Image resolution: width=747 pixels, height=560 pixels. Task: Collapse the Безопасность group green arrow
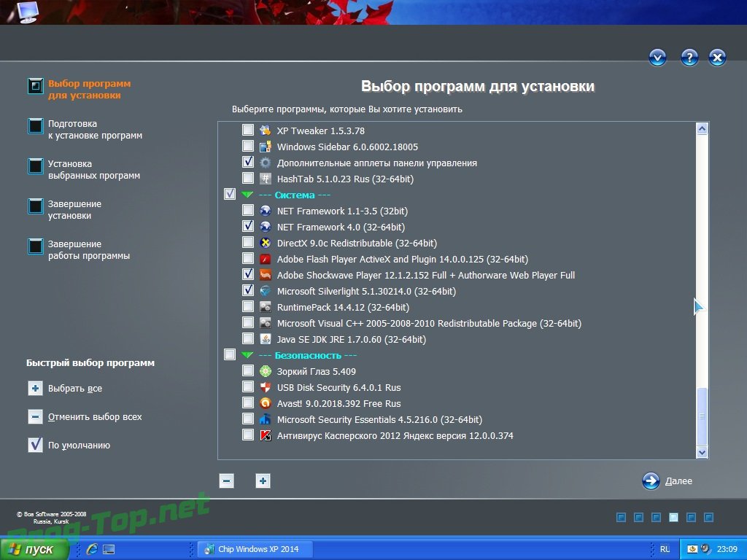pos(247,355)
